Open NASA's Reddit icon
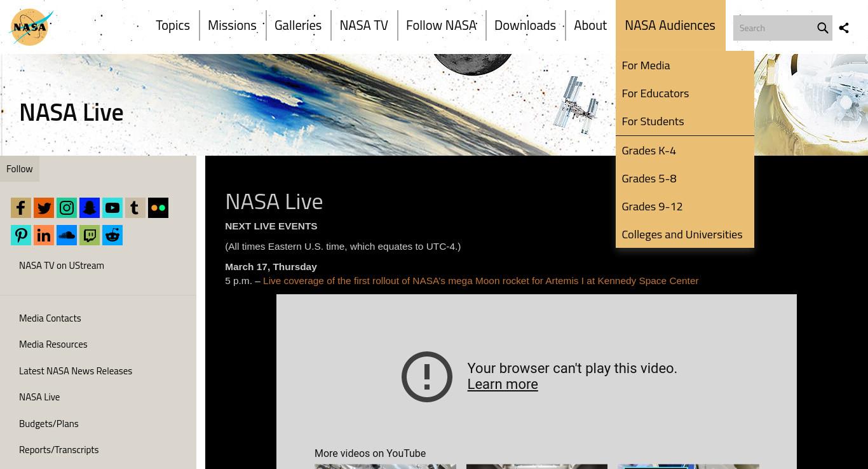The height and width of the screenshot is (469, 868). pos(112,235)
